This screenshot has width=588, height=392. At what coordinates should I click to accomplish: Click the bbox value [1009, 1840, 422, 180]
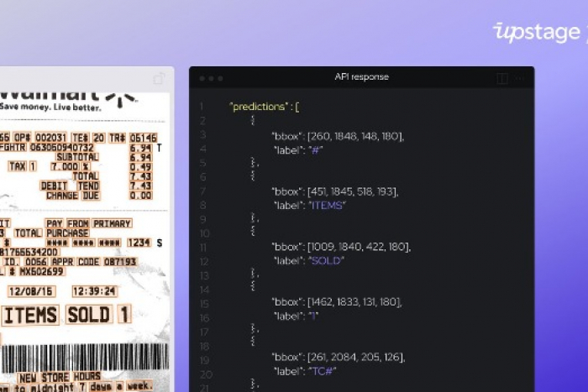pyautogui.click(x=359, y=247)
